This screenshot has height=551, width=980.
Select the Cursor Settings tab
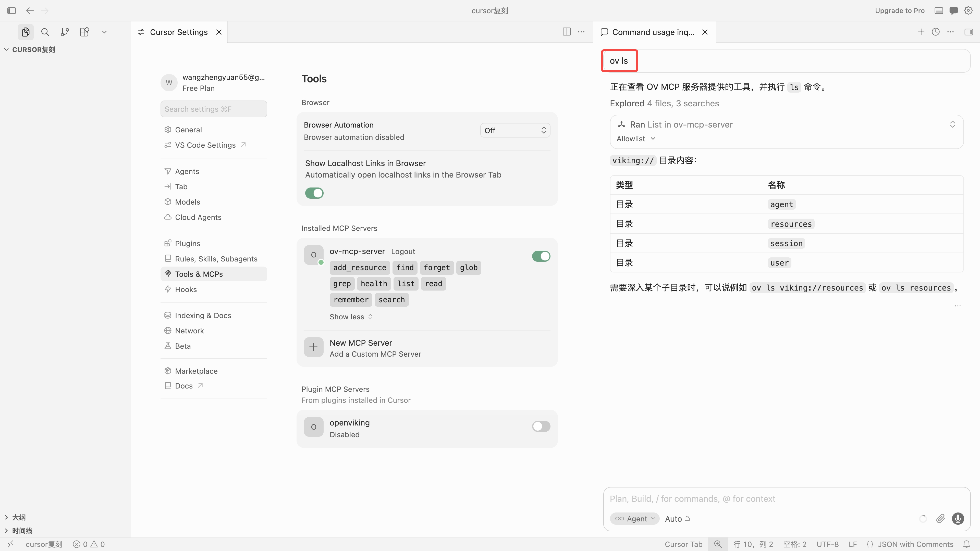click(179, 32)
